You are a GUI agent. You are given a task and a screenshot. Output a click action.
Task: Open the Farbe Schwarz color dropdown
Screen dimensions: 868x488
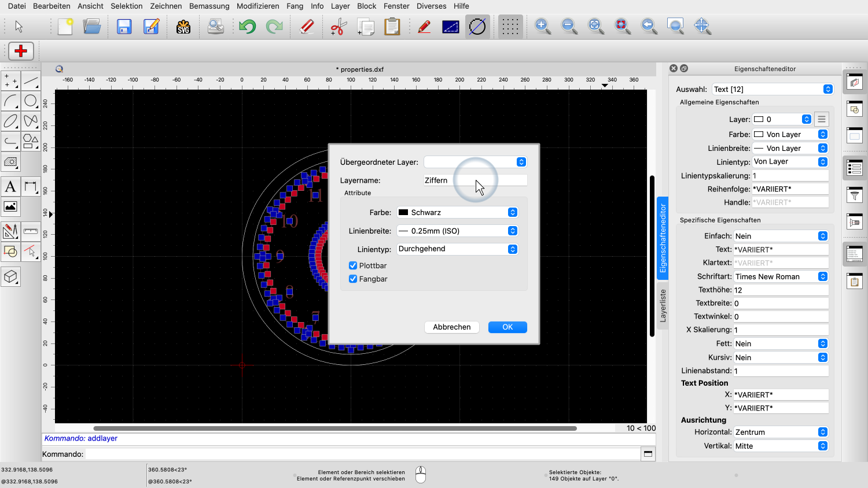pyautogui.click(x=457, y=212)
